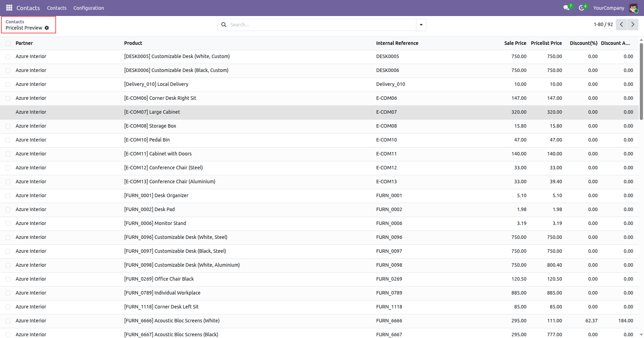Screen dimensions: 644x338
Task: Check the Customizable Desk (White, Custom) row
Action: click(x=8, y=57)
